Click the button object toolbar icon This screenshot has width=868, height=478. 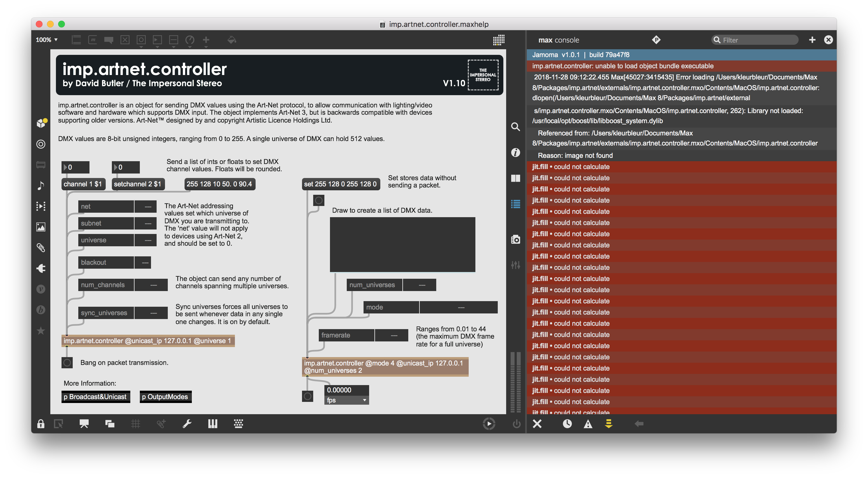[x=141, y=40]
